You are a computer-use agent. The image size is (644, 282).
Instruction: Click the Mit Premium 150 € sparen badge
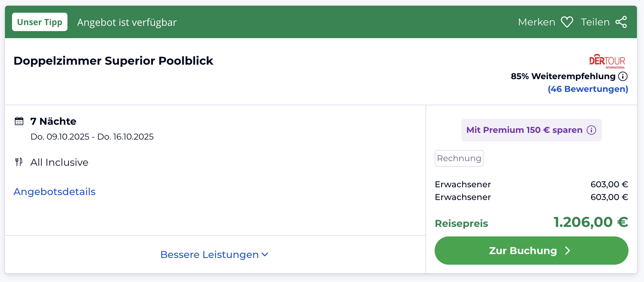[x=531, y=130]
